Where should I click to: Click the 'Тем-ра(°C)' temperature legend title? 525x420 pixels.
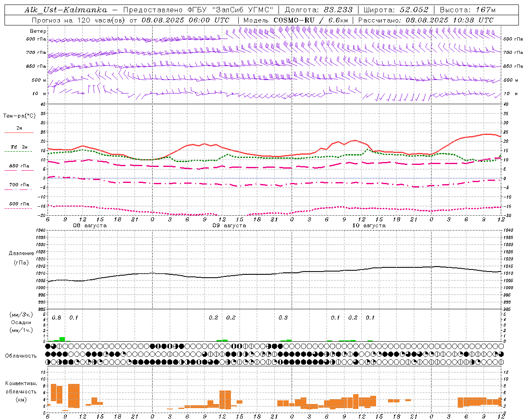20,116
